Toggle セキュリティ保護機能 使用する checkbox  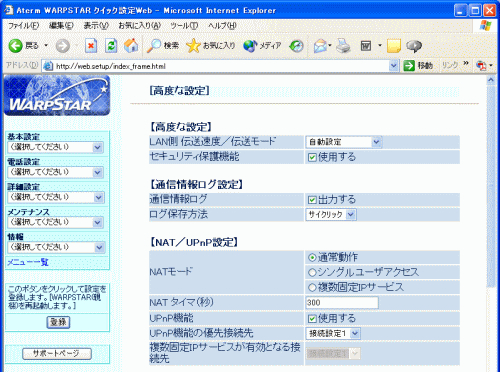point(312,157)
